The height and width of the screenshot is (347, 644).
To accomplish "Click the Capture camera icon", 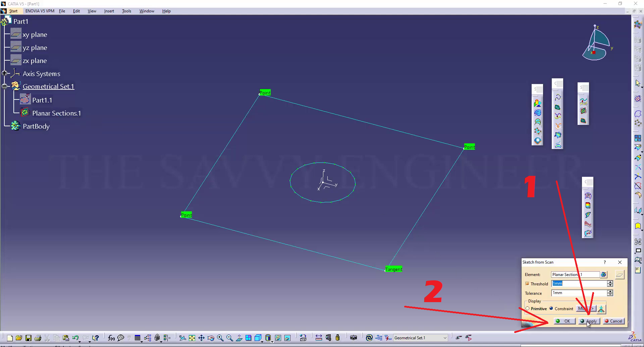I will click(x=353, y=338).
